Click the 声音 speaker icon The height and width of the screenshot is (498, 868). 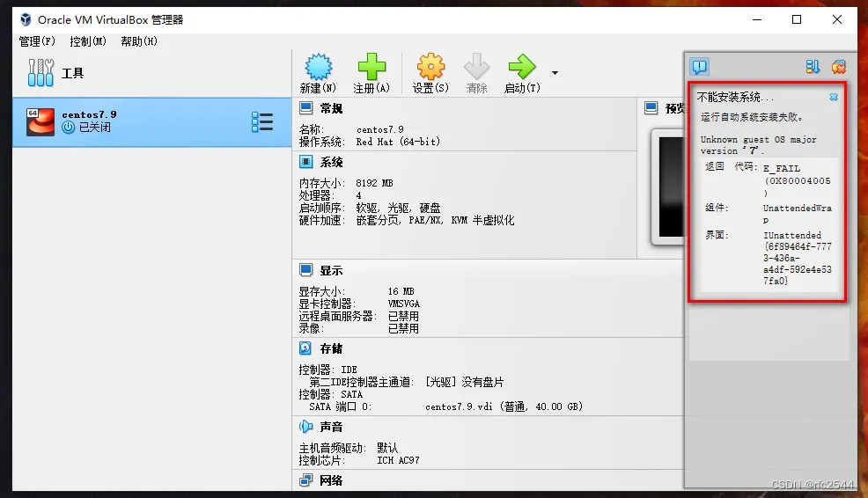[306, 426]
